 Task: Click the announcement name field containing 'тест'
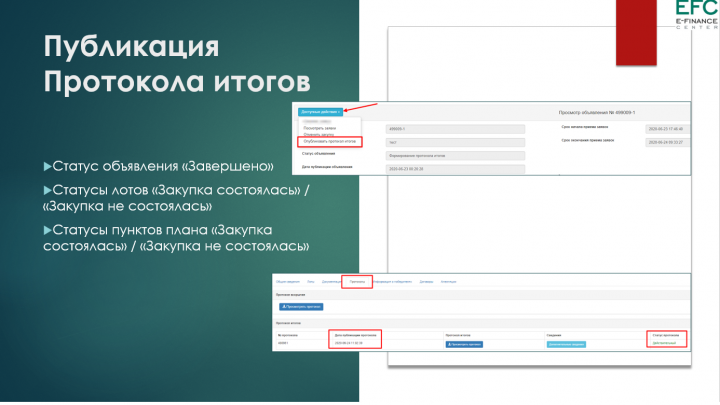pos(455,143)
